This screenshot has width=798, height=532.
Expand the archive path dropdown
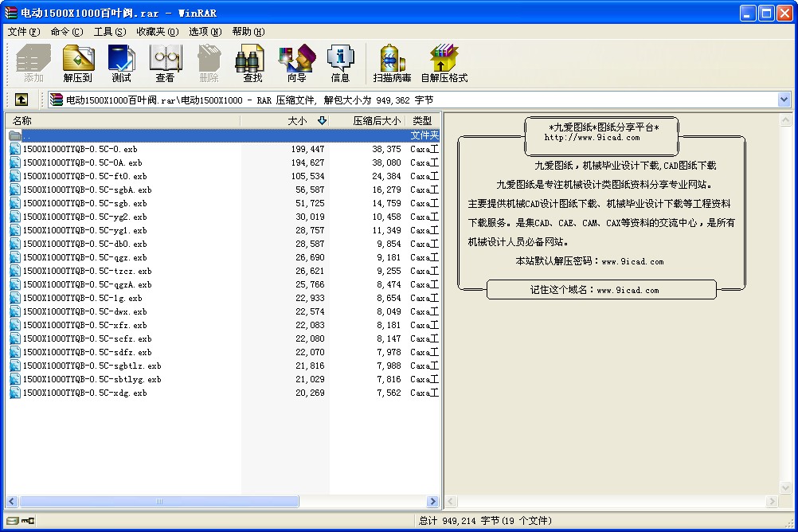(x=784, y=100)
